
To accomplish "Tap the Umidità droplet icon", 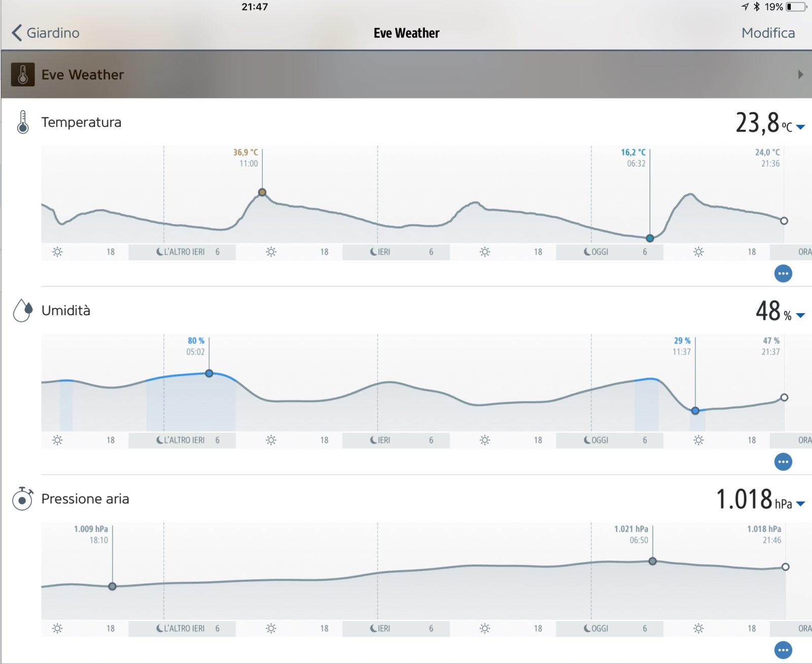I will click(23, 310).
